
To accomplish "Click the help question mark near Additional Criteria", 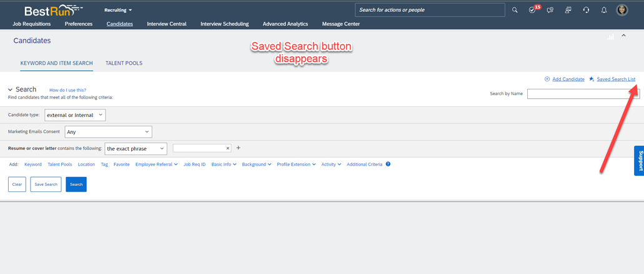I will (388, 164).
